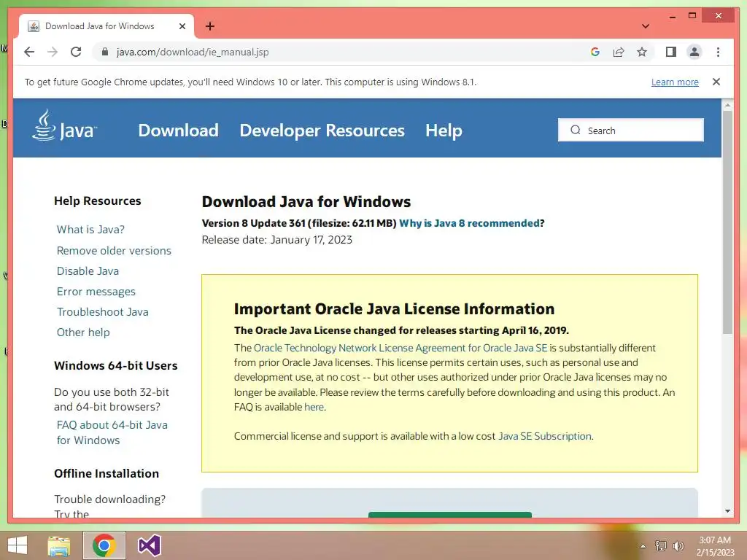The width and height of the screenshot is (747, 560).
Task: Launch Visual Studio from taskbar
Action: [x=150, y=545]
